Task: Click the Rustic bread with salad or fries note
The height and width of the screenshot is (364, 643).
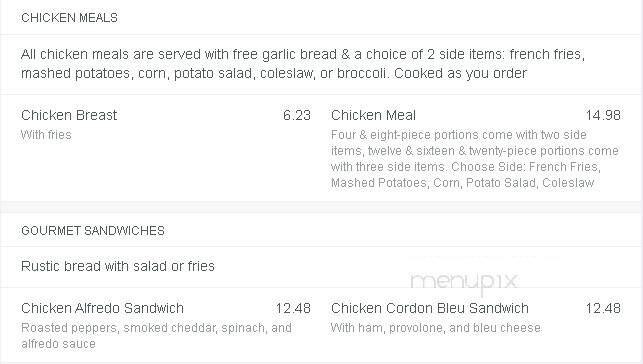Action: [118, 266]
